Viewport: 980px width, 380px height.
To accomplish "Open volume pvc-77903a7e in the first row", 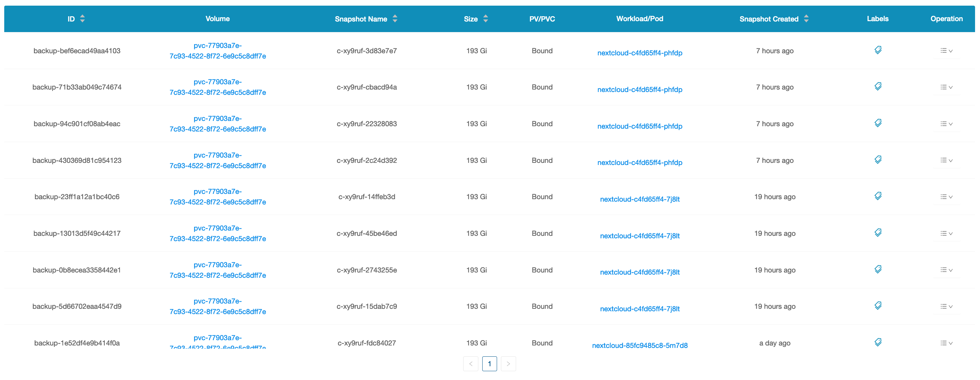I will pyautogui.click(x=218, y=50).
